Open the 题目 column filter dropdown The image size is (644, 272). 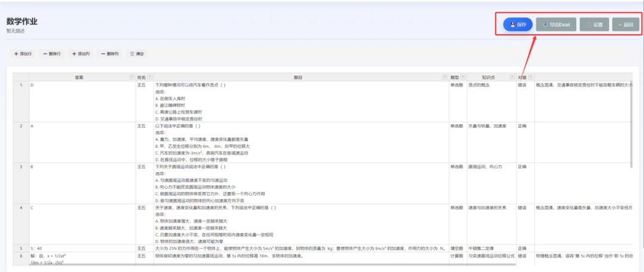click(x=445, y=77)
